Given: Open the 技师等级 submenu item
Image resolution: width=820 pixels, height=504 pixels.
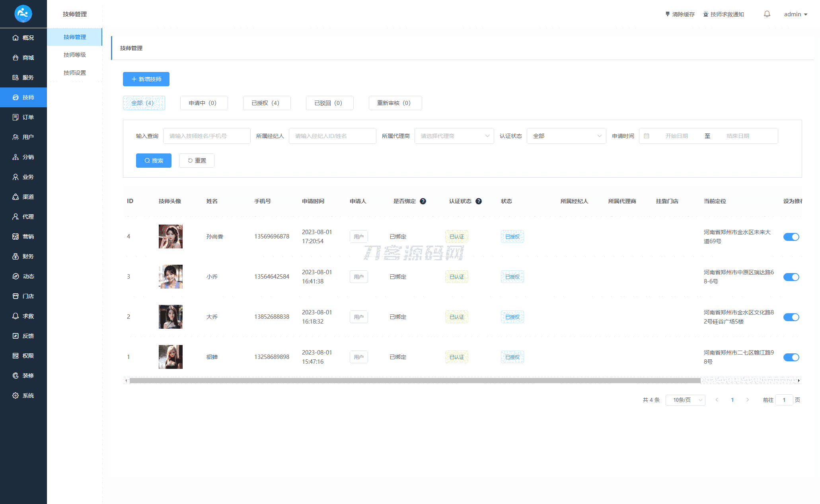Looking at the screenshot, I should coord(75,55).
